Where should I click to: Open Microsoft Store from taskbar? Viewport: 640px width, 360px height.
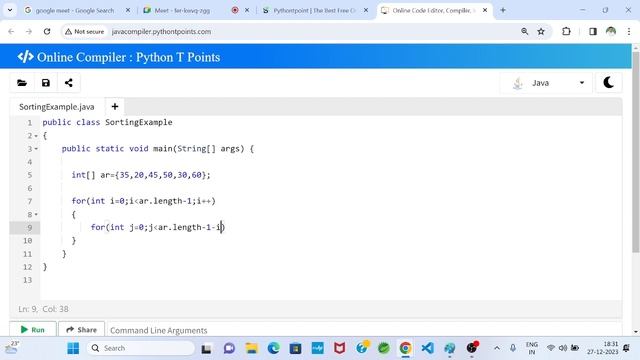[x=296, y=348]
